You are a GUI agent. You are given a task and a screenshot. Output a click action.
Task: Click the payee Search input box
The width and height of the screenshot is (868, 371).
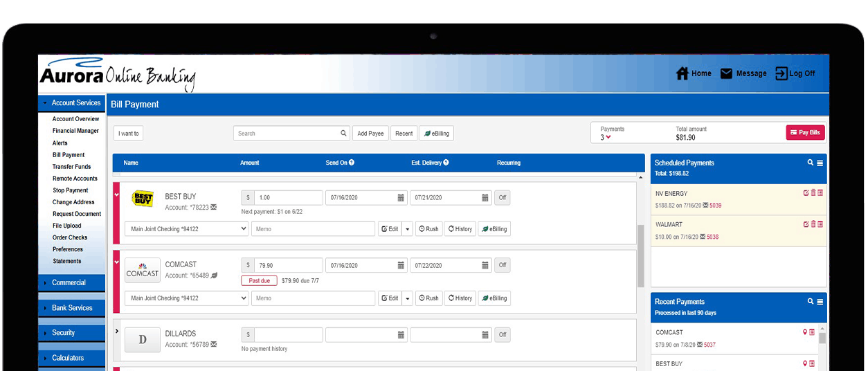[x=291, y=134]
